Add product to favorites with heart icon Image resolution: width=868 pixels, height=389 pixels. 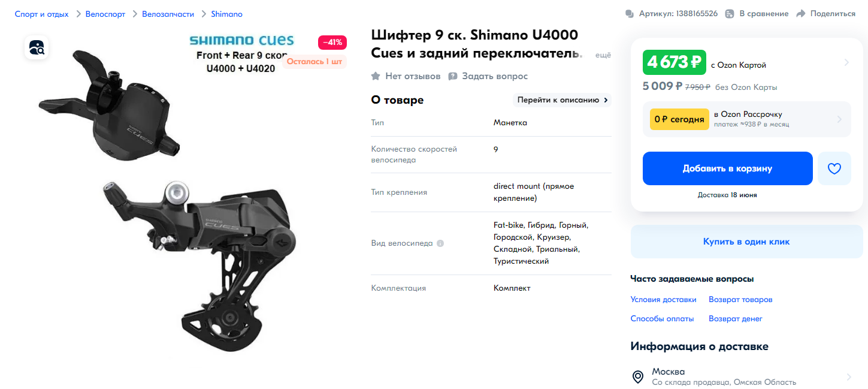coord(834,168)
